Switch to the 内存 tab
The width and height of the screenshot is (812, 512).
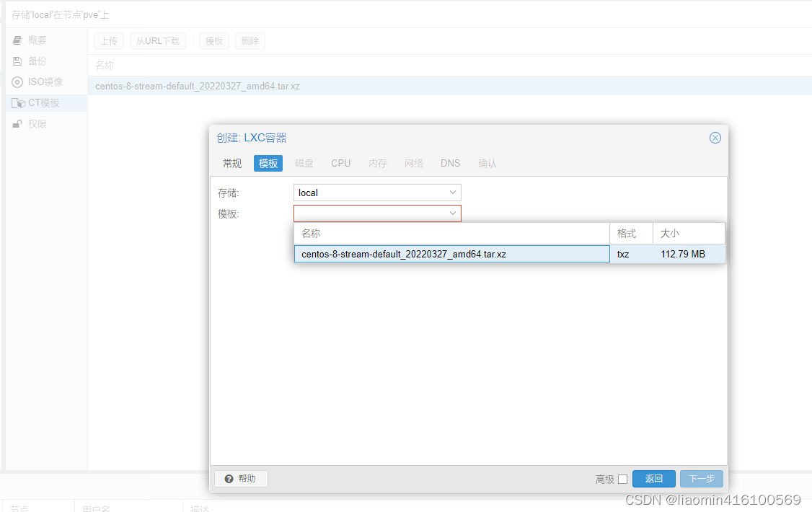[378, 164]
